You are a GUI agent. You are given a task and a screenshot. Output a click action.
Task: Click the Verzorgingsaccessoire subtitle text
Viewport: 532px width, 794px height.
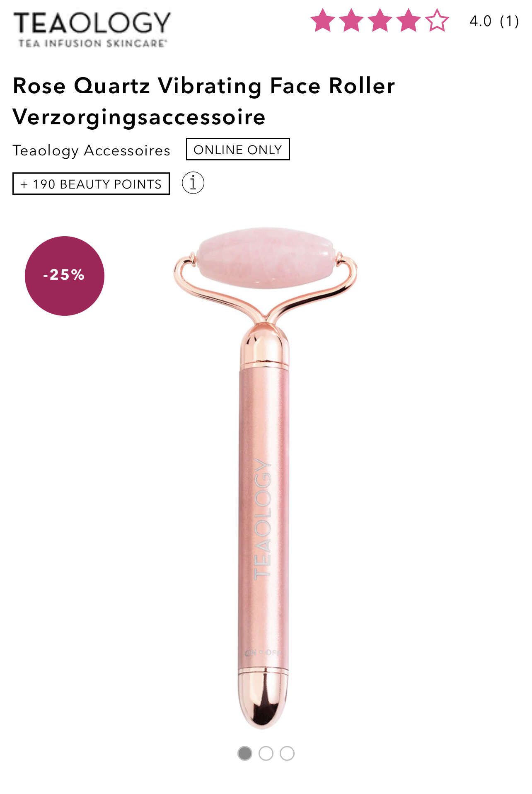pyautogui.click(x=139, y=117)
